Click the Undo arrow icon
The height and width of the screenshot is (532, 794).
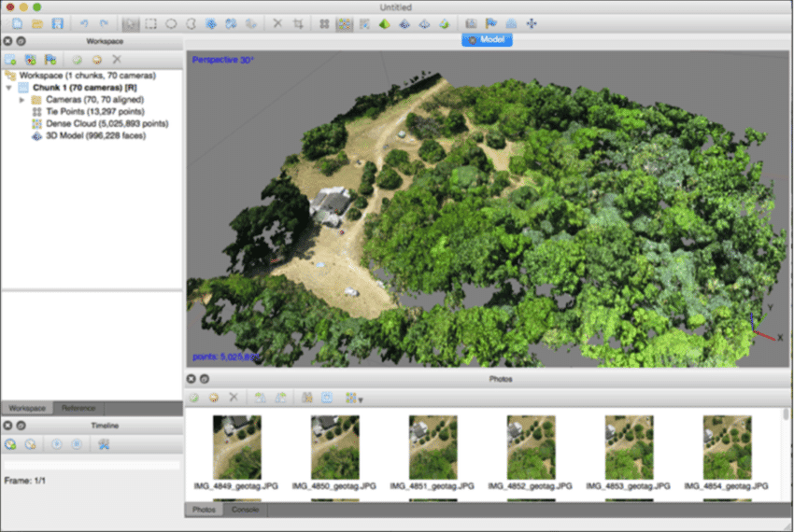coord(84,23)
